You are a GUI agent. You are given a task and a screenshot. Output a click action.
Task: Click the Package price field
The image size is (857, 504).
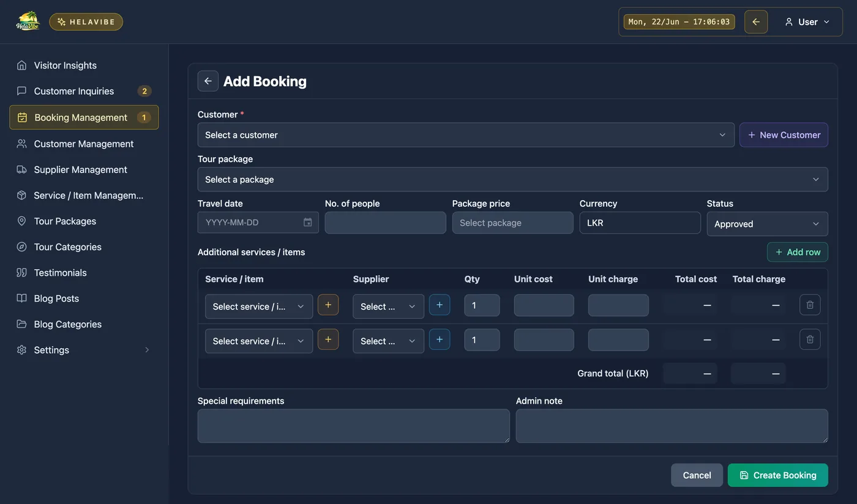[x=512, y=223]
